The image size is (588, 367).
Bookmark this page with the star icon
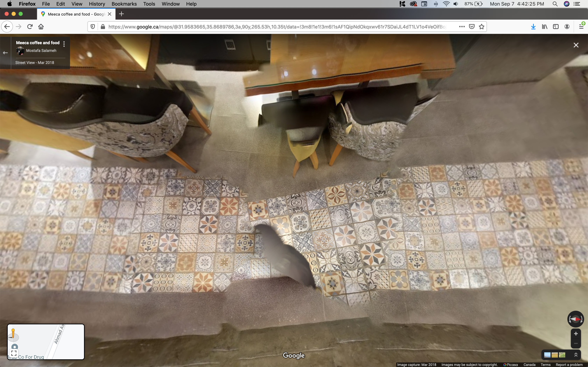tap(481, 27)
